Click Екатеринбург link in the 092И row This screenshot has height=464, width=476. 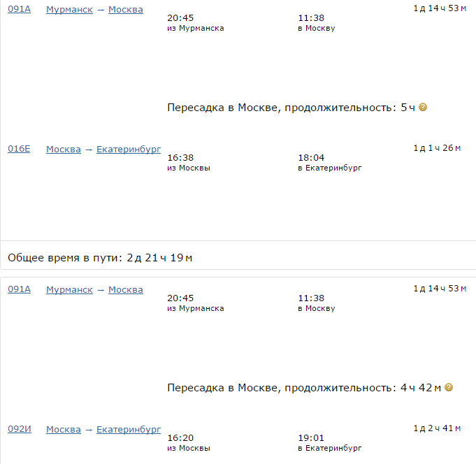129,429
